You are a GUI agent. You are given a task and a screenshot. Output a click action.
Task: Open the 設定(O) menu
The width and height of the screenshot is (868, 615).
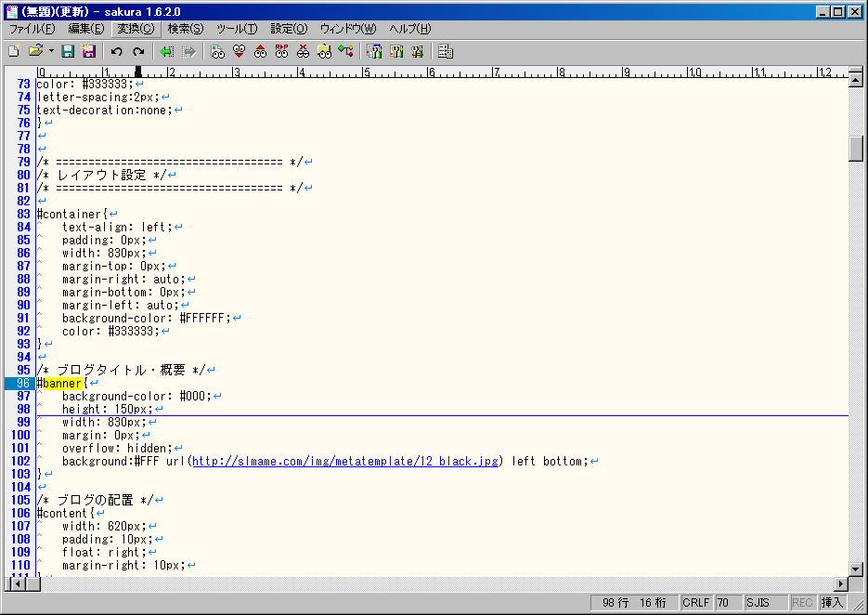tap(289, 29)
